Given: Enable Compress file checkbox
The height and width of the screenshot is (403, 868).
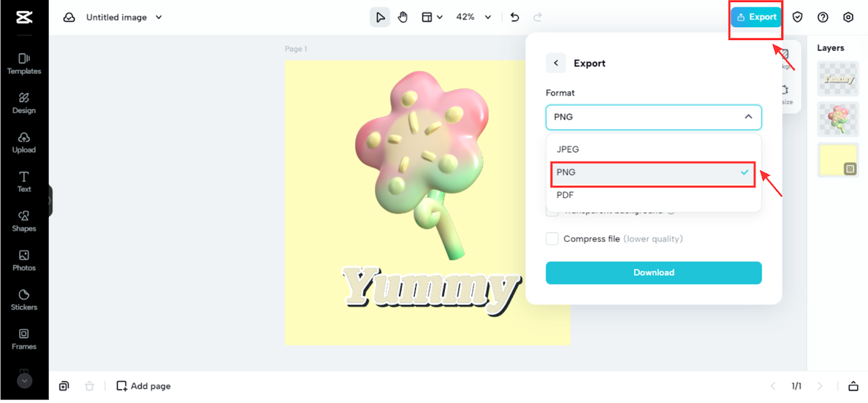Looking at the screenshot, I should (x=553, y=239).
